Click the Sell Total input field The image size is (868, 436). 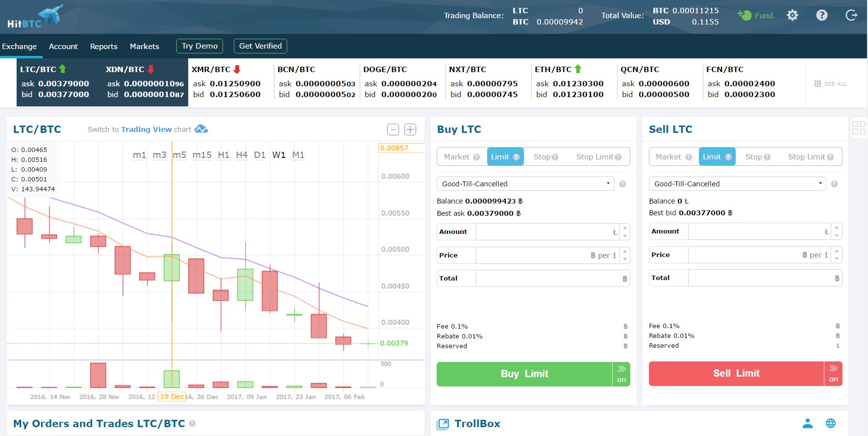765,278
